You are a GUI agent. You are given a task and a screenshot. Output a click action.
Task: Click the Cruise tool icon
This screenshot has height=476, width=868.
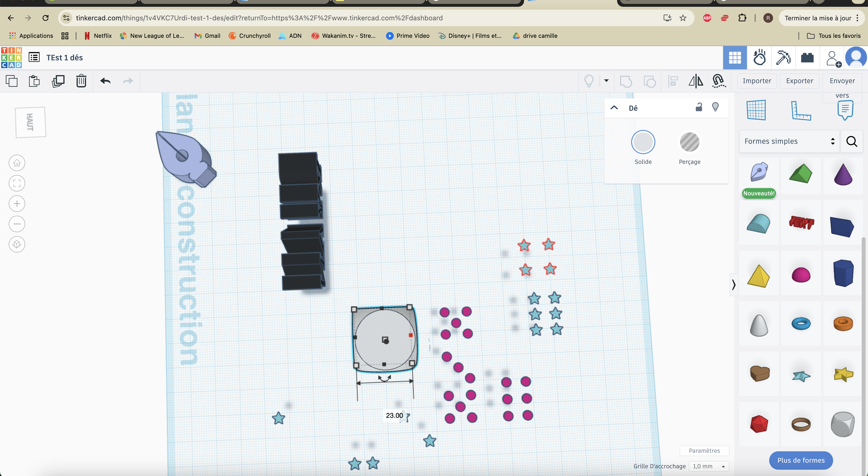718,81
